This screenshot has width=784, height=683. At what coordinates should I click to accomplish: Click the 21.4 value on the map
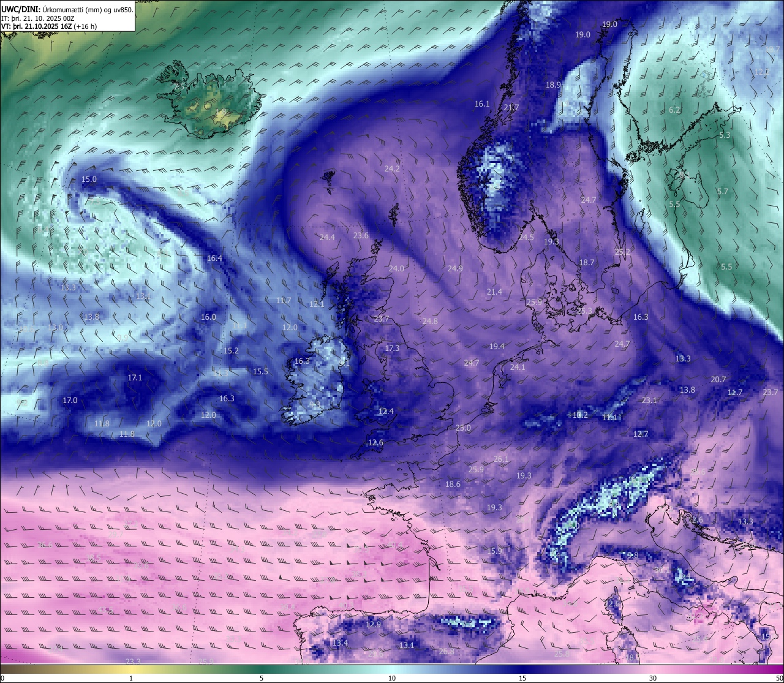(x=494, y=292)
